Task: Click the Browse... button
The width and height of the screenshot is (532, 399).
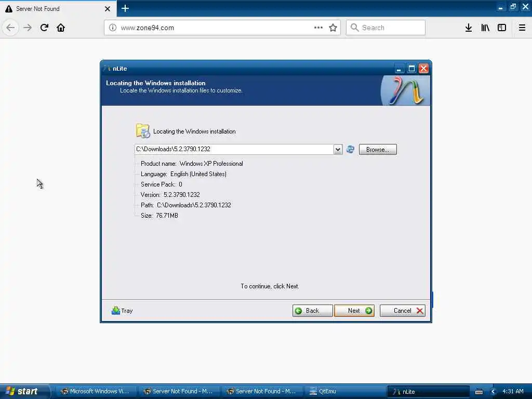Action: 378,150
